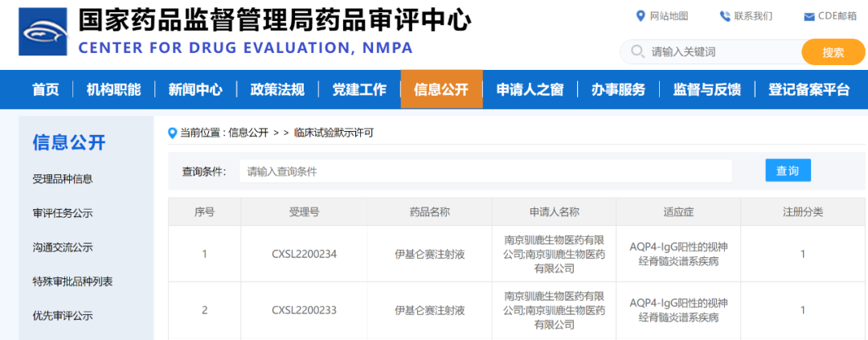Click the CDE mailbox envelope icon
868x340 pixels.
coord(809,17)
